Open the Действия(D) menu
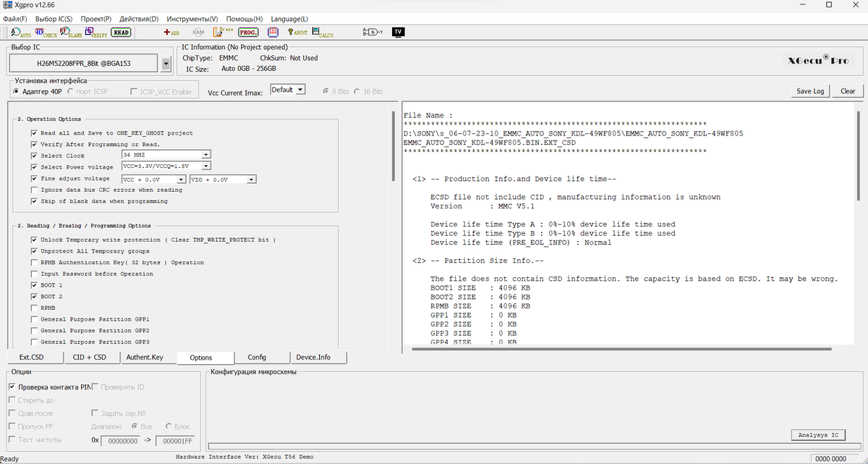 click(x=140, y=19)
